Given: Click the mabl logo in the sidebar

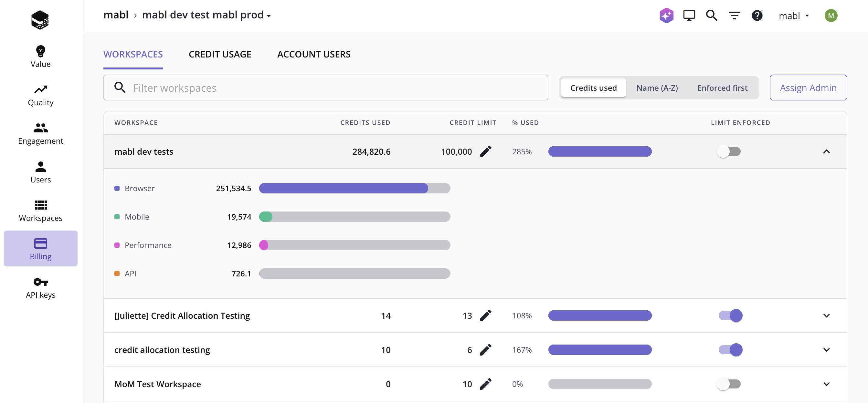Looking at the screenshot, I should [40, 19].
